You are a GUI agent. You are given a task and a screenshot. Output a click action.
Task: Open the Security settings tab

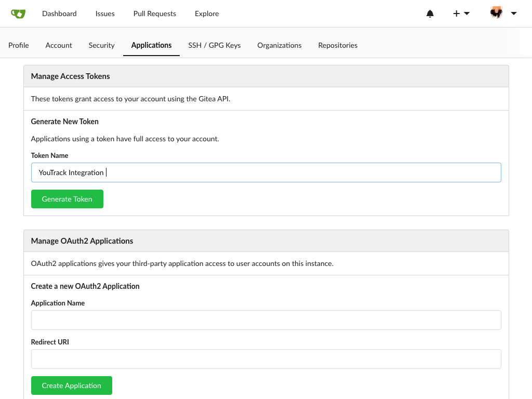(101, 45)
